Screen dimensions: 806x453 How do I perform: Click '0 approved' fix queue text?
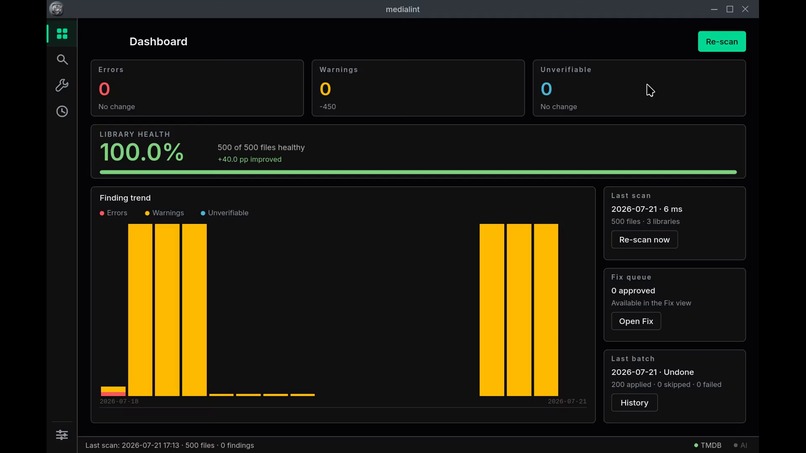633,291
